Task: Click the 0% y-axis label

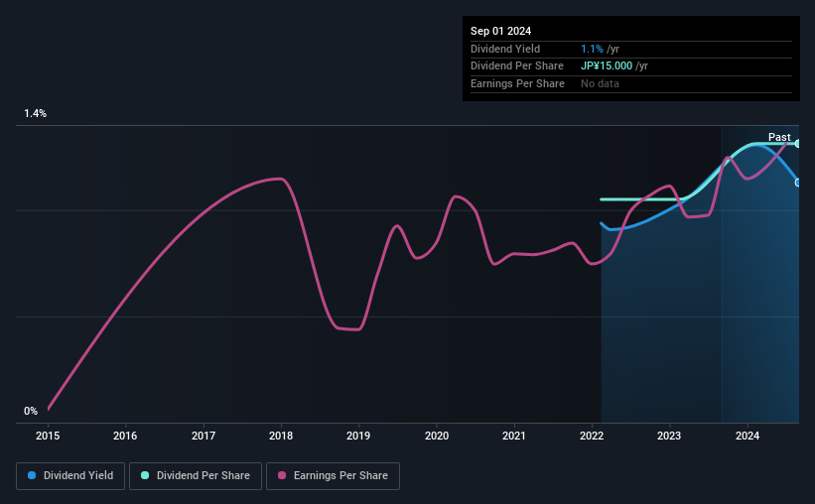Action: (31, 411)
